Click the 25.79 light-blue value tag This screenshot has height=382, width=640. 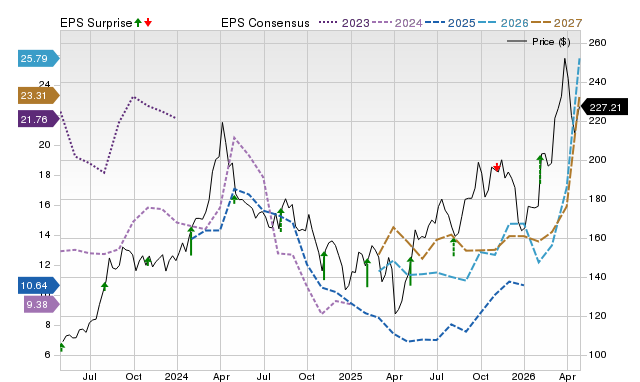(x=38, y=58)
